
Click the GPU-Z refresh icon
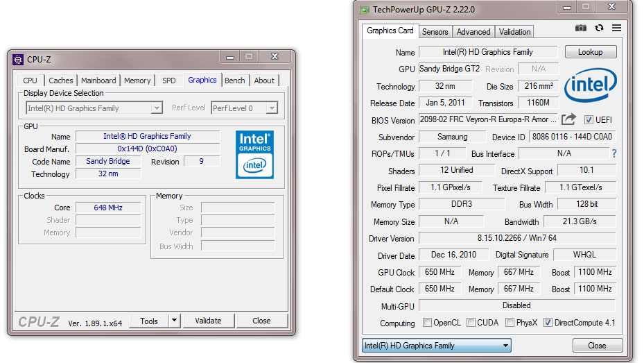pos(599,28)
